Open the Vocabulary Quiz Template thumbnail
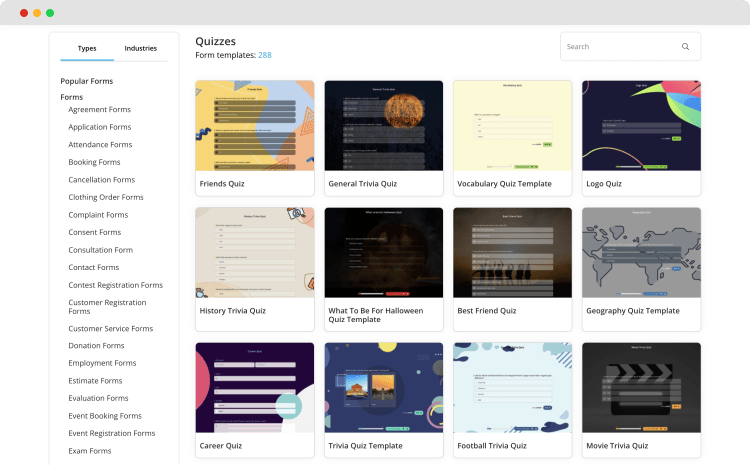This screenshot has width=750, height=465. [x=512, y=126]
